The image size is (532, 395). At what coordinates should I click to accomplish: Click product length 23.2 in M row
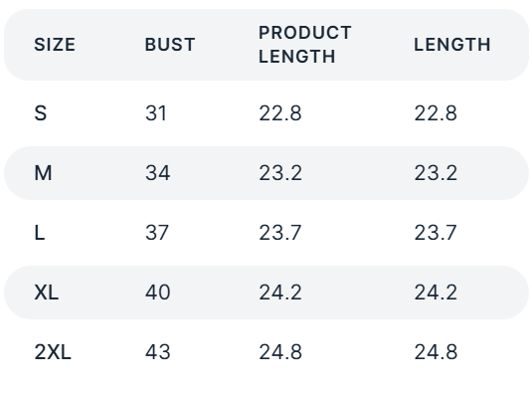point(280,173)
